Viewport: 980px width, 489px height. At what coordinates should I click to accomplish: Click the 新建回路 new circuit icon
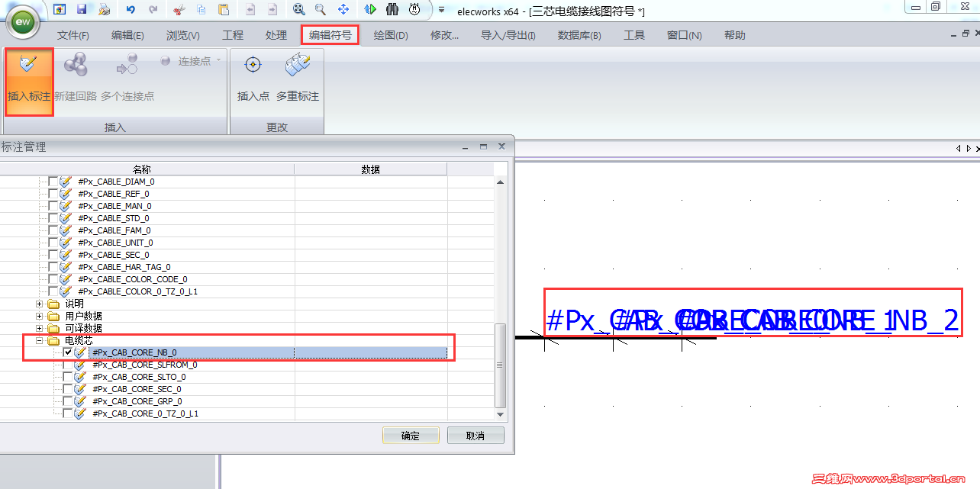coord(75,66)
